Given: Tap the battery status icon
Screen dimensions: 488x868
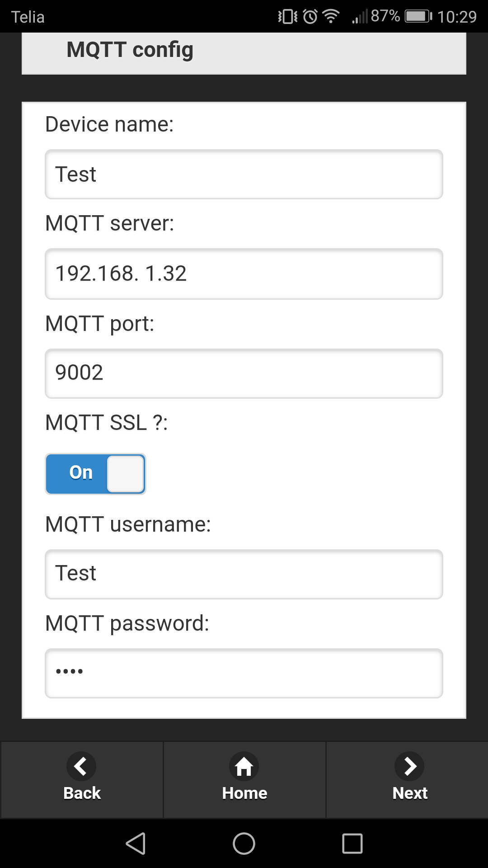Looking at the screenshot, I should [x=418, y=17].
